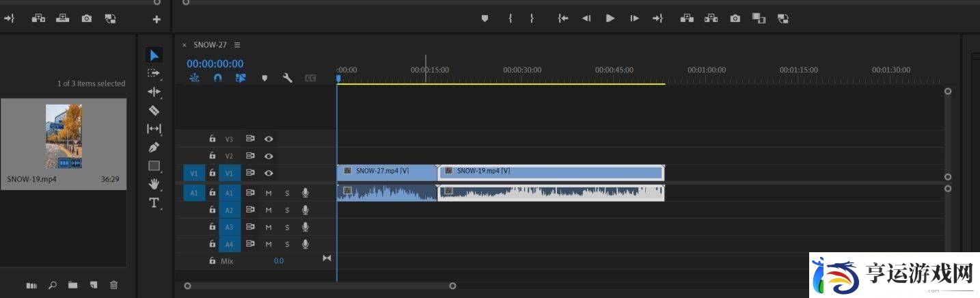Export frame with program monitor camera icon

click(735, 18)
